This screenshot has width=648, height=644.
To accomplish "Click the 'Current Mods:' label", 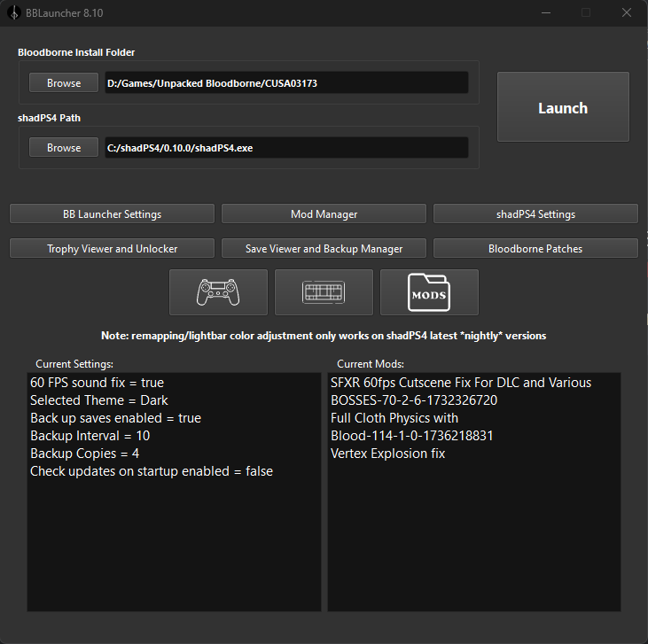I will (371, 364).
